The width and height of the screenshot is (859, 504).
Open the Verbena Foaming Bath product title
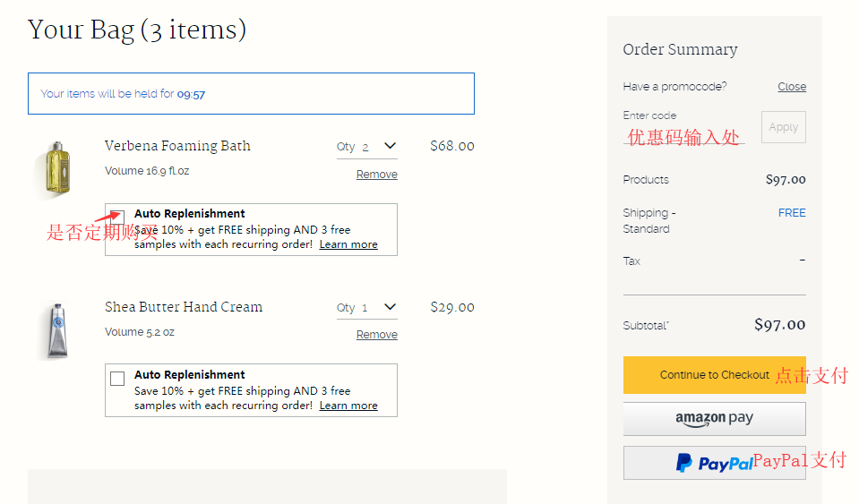(x=177, y=146)
